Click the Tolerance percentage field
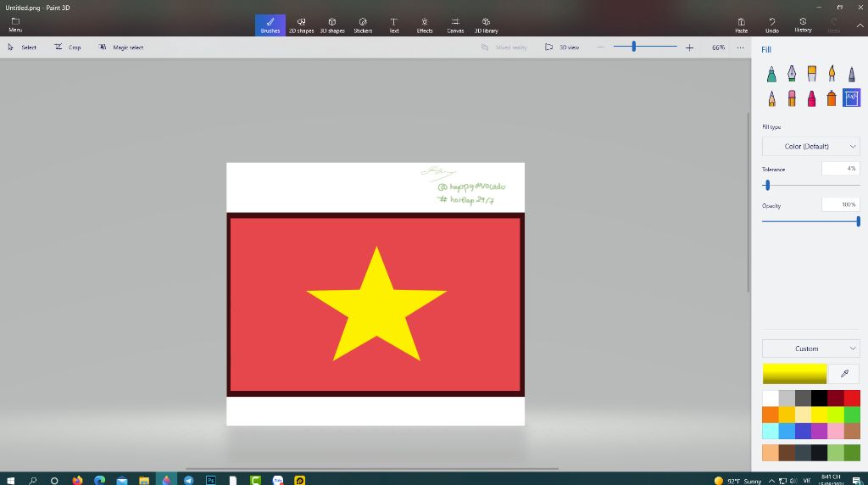 [x=840, y=169]
